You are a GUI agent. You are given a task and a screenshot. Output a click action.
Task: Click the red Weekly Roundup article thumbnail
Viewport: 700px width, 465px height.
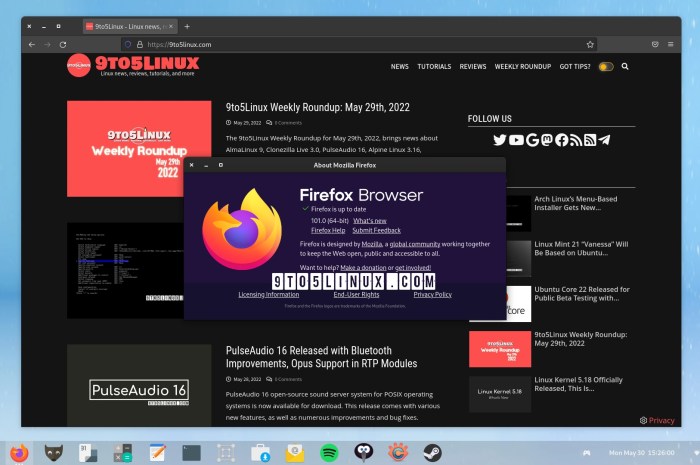139,149
